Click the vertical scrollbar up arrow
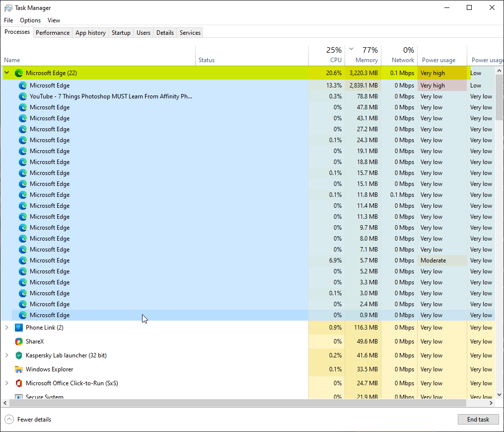Image resolution: width=504 pixels, height=432 pixels. (499, 71)
